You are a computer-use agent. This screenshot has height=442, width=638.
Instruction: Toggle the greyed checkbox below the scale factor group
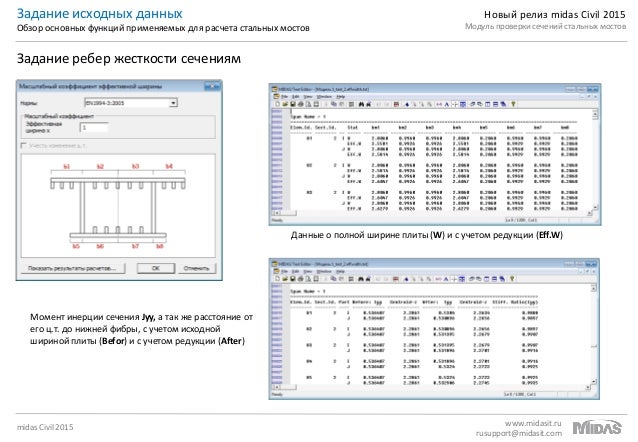pyautogui.click(x=24, y=145)
